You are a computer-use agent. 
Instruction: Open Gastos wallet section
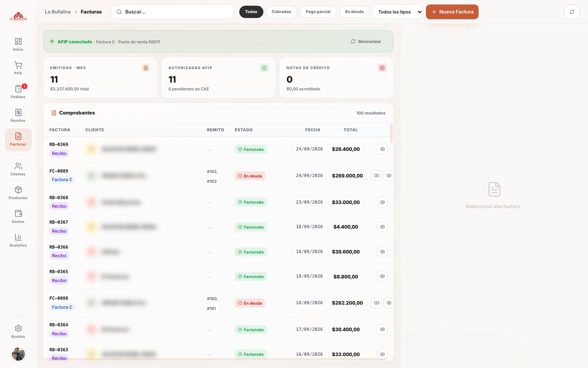point(18,217)
